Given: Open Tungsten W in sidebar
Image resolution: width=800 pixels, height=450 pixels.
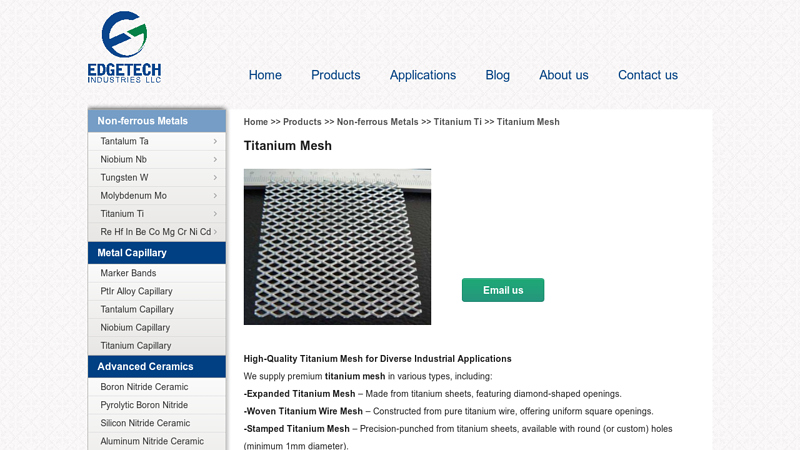Looking at the screenshot, I should pyautogui.click(x=124, y=178).
